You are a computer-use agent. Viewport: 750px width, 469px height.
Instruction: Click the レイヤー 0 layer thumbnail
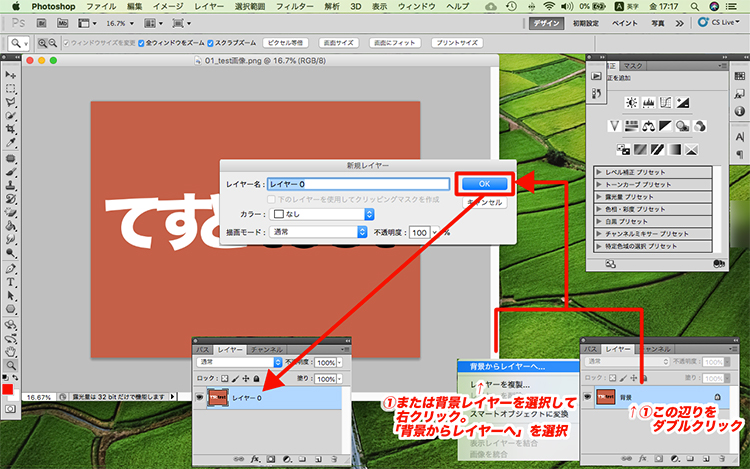coord(218,398)
